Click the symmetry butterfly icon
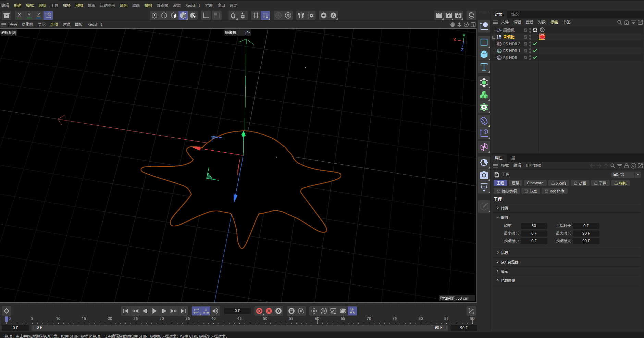The height and width of the screenshot is (338, 644). [x=301, y=15]
